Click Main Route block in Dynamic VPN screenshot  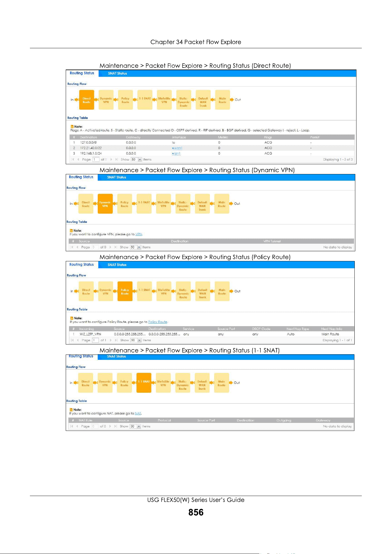[222, 204]
